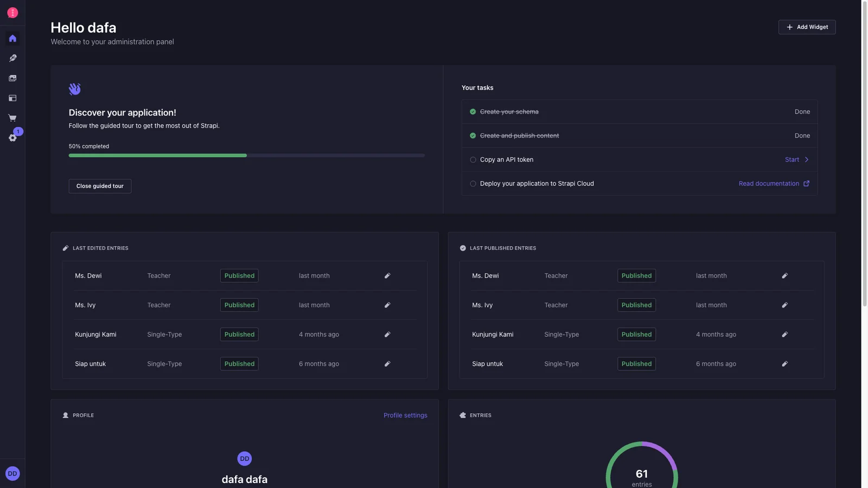The image size is (868, 488).
Task: Click Create and publish content task text
Action: coord(519,136)
